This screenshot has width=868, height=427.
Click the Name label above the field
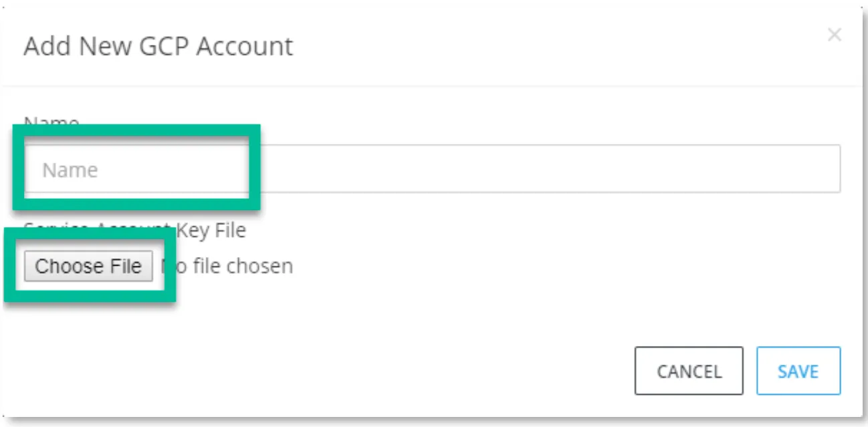[51, 122]
